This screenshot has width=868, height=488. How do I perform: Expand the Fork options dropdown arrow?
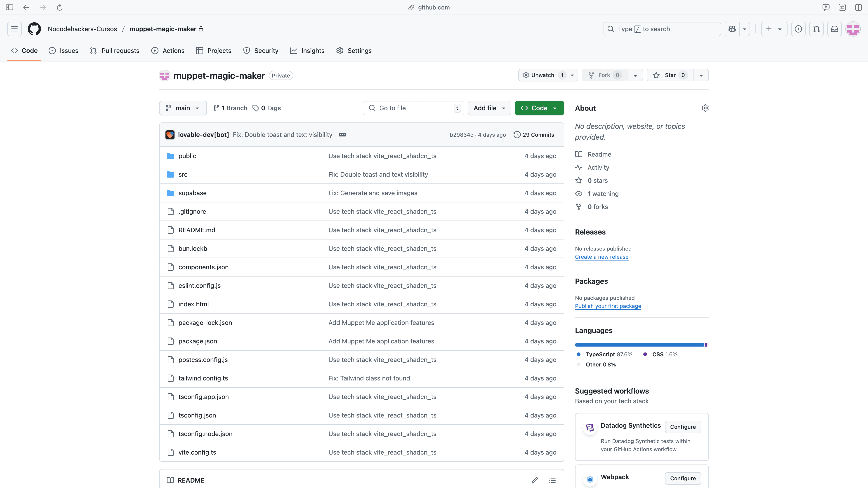pos(635,75)
